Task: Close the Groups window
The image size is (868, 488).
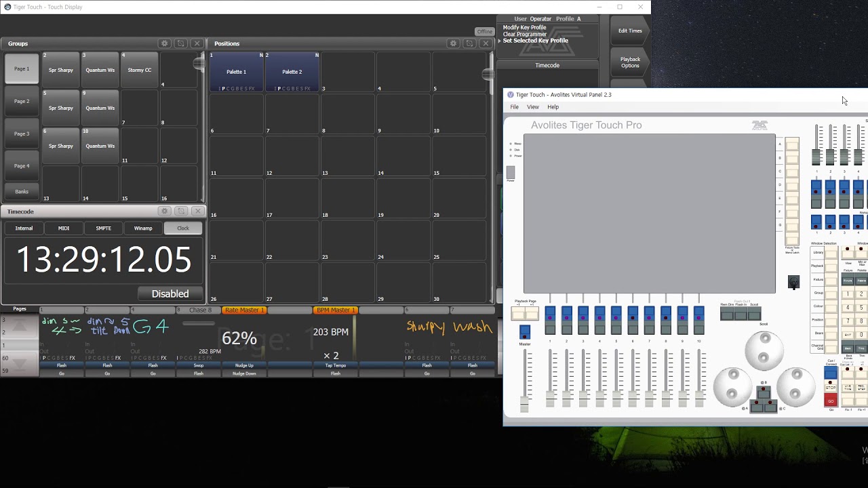Action: point(197,43)
